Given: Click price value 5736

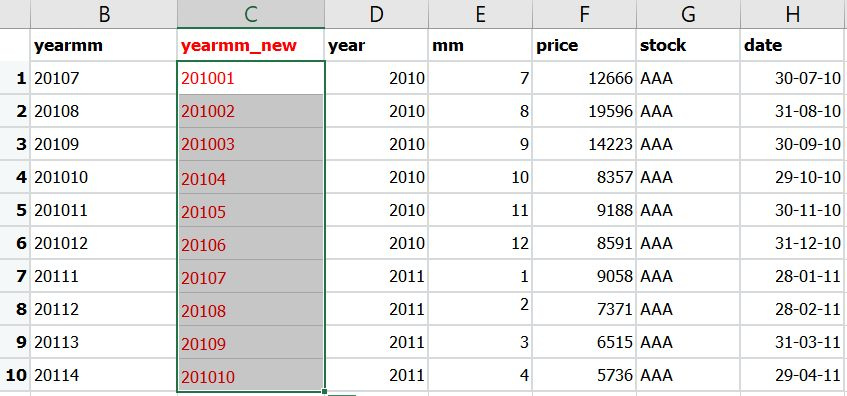Looking at the screenshot, I should point(584,375).
